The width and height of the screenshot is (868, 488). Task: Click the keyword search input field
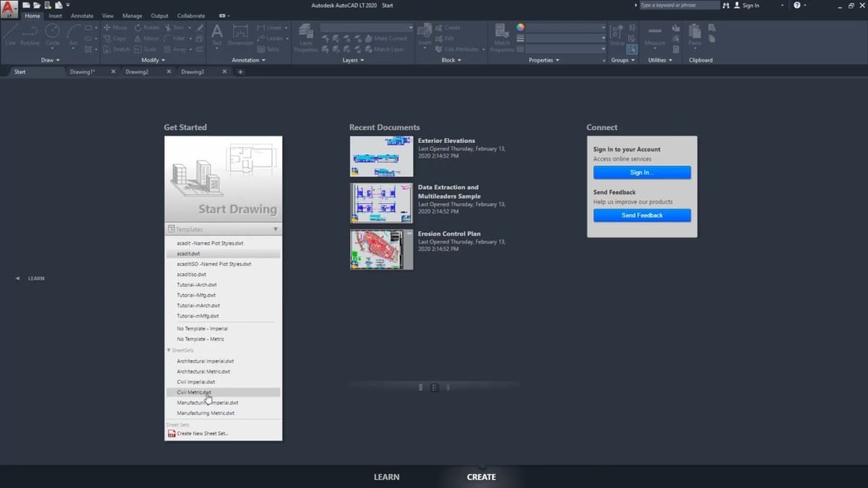[678, 5]
